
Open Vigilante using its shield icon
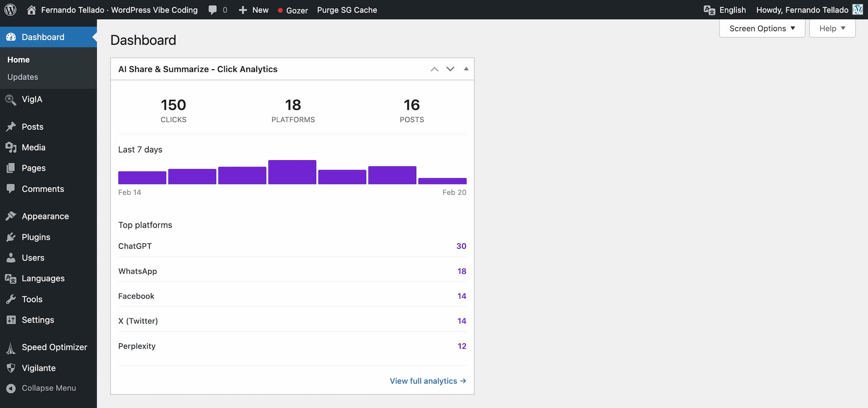tap(11, 368)
